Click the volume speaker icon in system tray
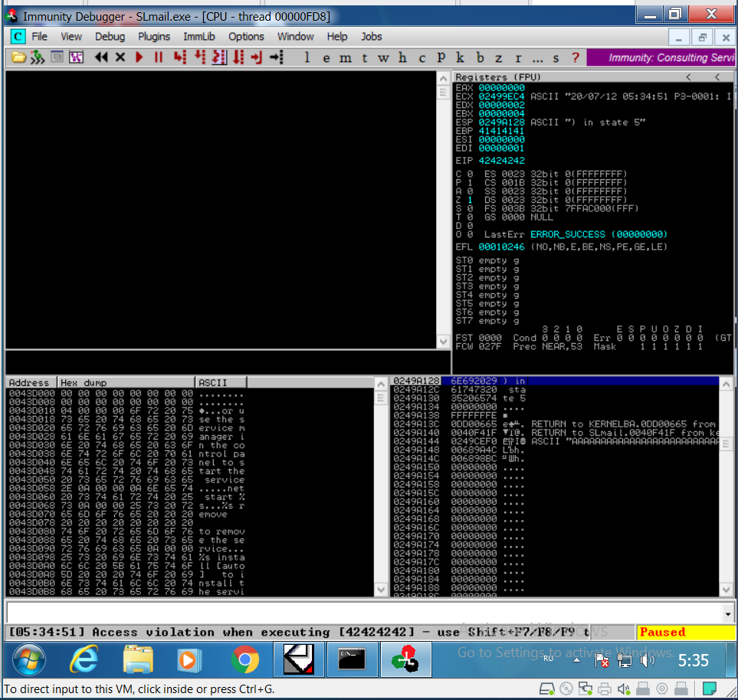This screenshot has height=700, width=738. click(x=647, y=661)
